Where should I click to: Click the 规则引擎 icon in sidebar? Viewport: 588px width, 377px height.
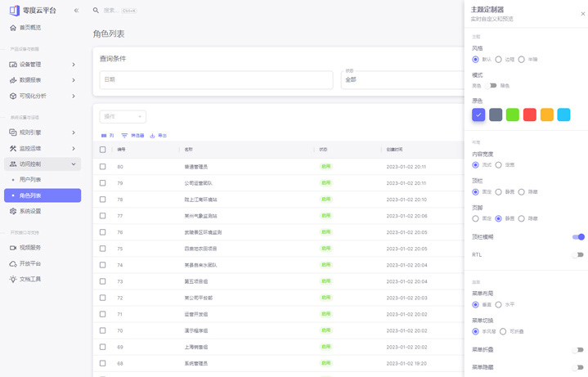coord(13,132)
